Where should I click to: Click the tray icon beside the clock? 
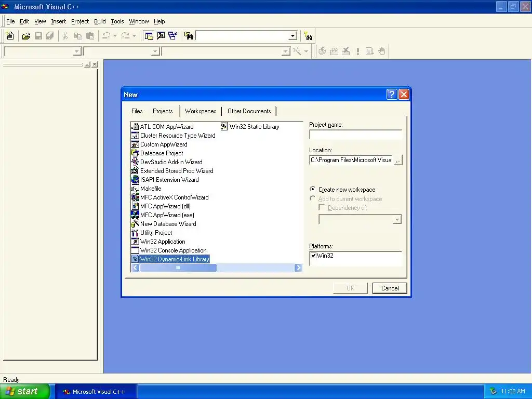click(x=494, y=391)
